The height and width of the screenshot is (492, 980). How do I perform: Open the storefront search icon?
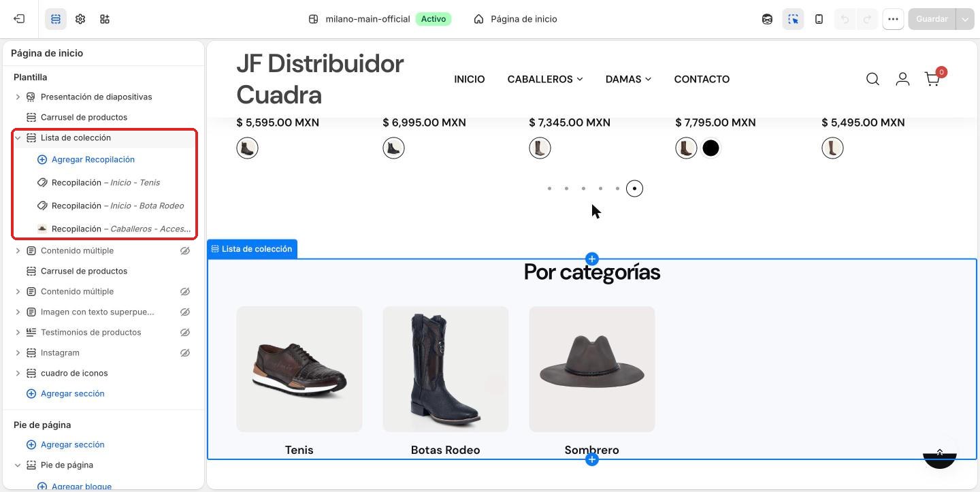click(872, 79)
